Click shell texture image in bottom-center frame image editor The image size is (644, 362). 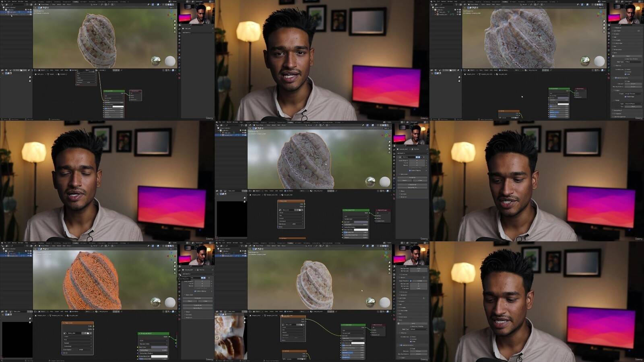tap(230, 337)
